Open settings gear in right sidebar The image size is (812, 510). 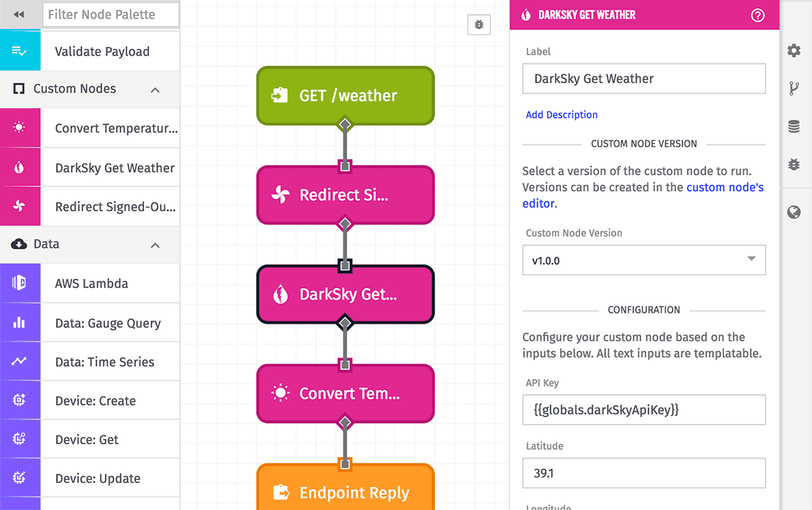pos(794,50)
